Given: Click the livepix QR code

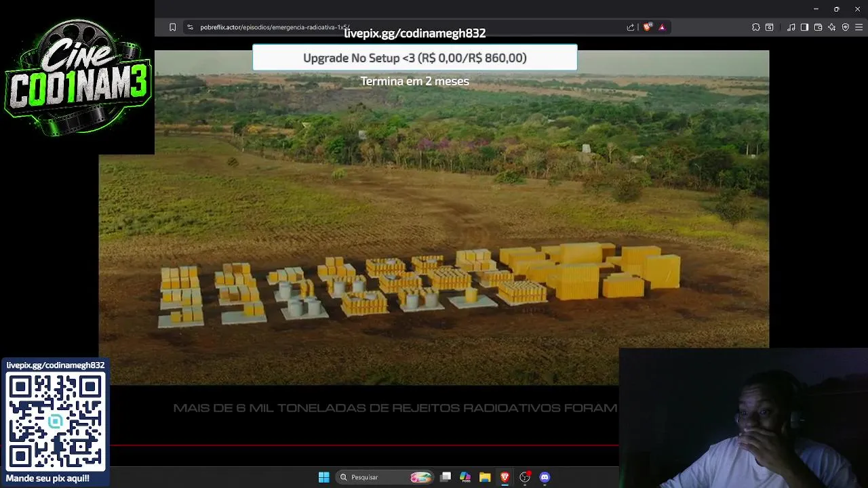Looking at the screenshot, I should pyautogui.click(x=56, y=420).
